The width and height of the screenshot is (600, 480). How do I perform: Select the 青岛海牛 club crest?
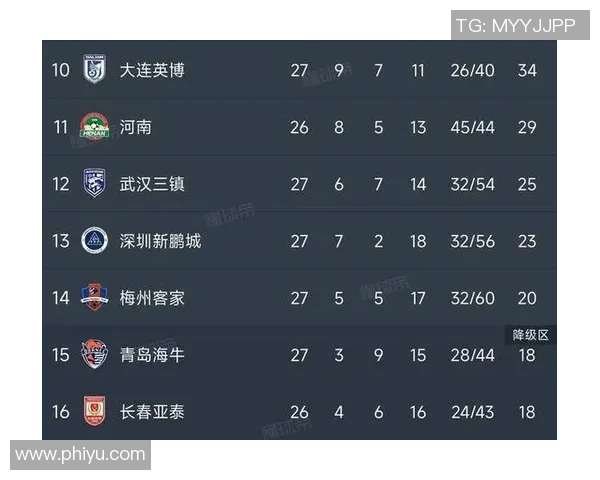[x=95, y=355]
